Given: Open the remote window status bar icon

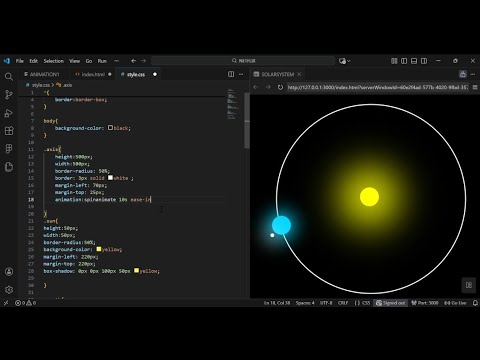Looking at the screenshot, I should pyautogui.click(x=6, y=303).
